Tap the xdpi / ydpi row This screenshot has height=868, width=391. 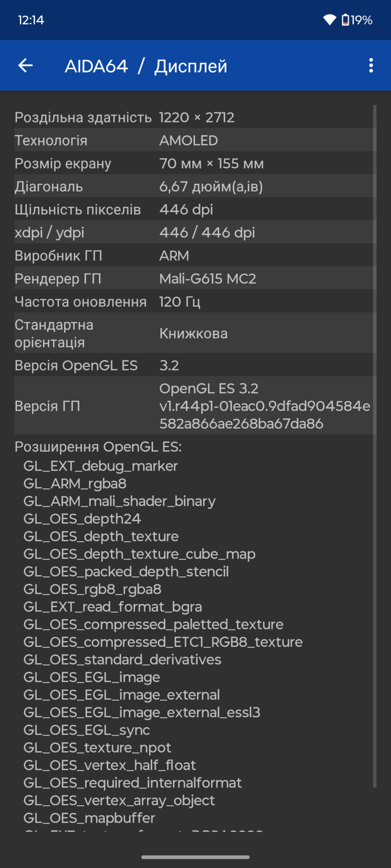coord(195,232)
